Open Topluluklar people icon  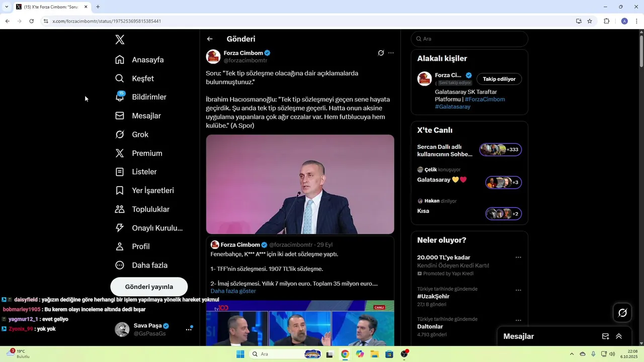120,209
